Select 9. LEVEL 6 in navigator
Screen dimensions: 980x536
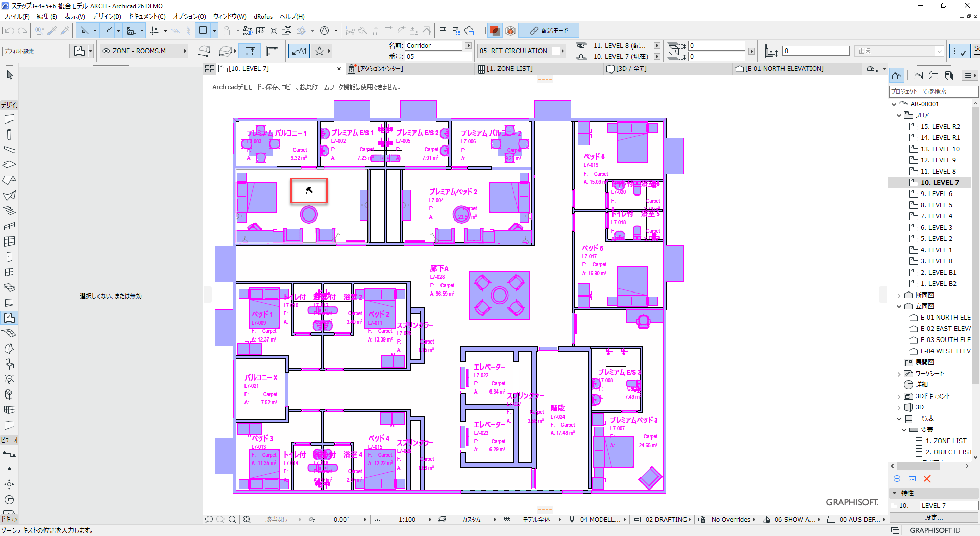point(936,194)
